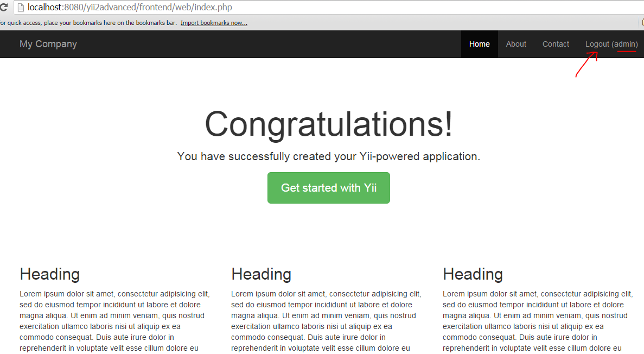Viewport: 644px width, 354px height.
Task: Click the Lorem ipsum paragraph in the right column
Action: pyautogui.click(x=537, y=321)
